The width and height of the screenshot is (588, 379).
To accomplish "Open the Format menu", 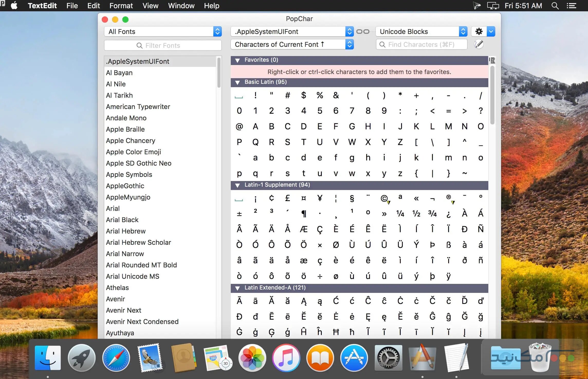I will [x=121, y=6].
